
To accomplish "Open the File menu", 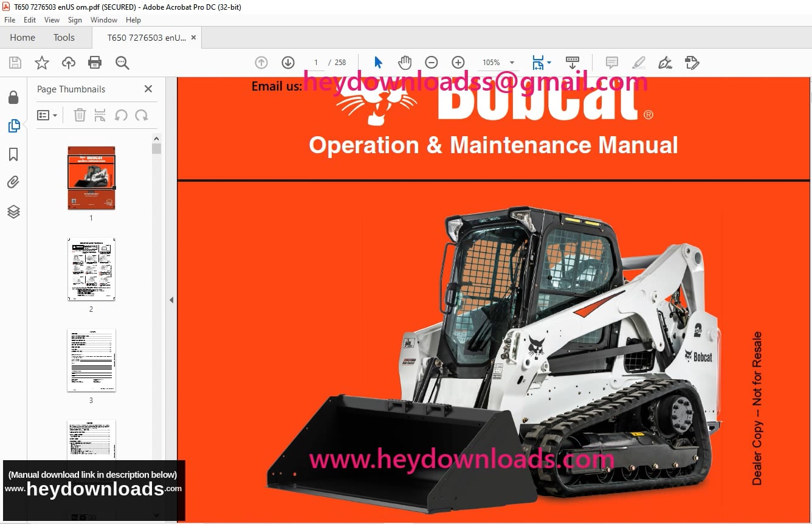I will [10, 20].
